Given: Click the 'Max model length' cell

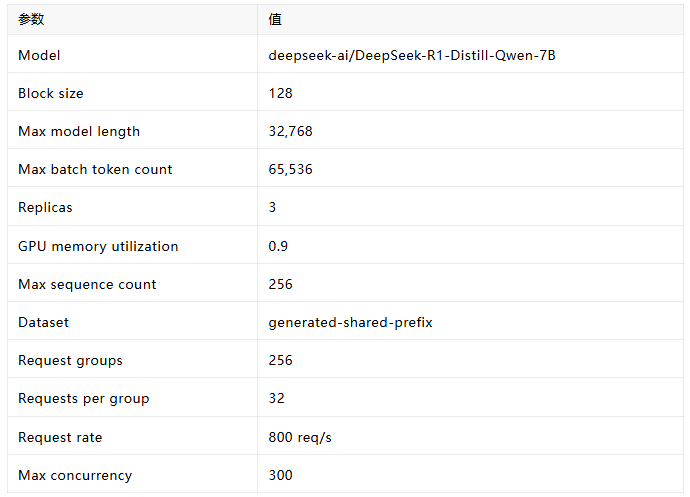Looking at the screenshot, I should 132,130.
